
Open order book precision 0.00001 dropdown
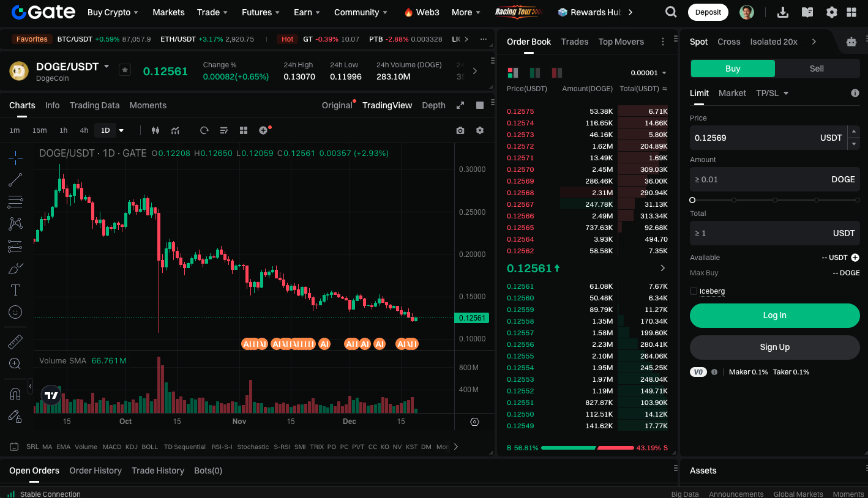pos(649,73)
